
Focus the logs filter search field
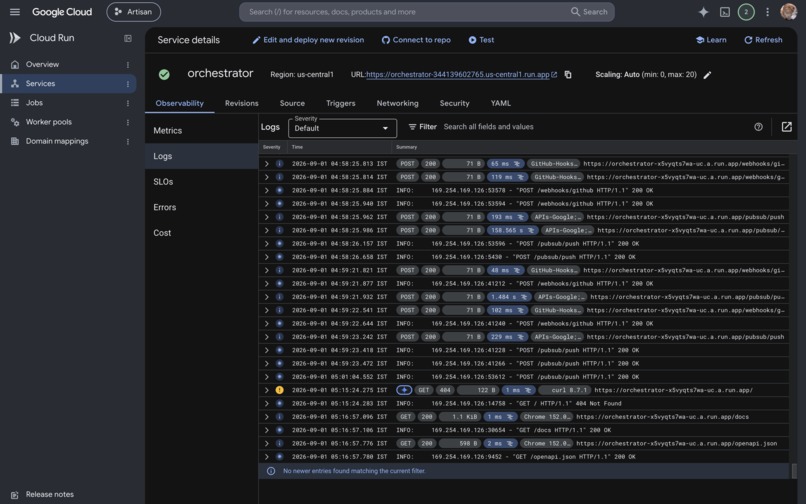(x=594, y=127)
